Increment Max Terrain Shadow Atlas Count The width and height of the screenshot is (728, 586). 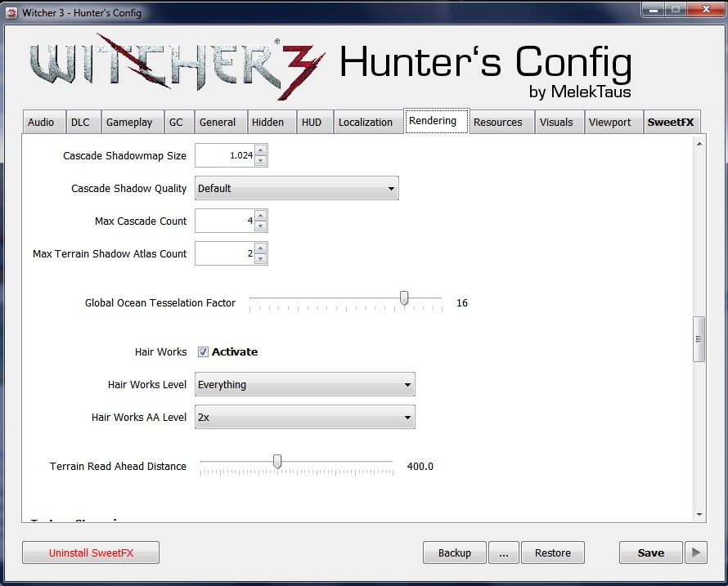pyautogui.click(x=260, y=248)
